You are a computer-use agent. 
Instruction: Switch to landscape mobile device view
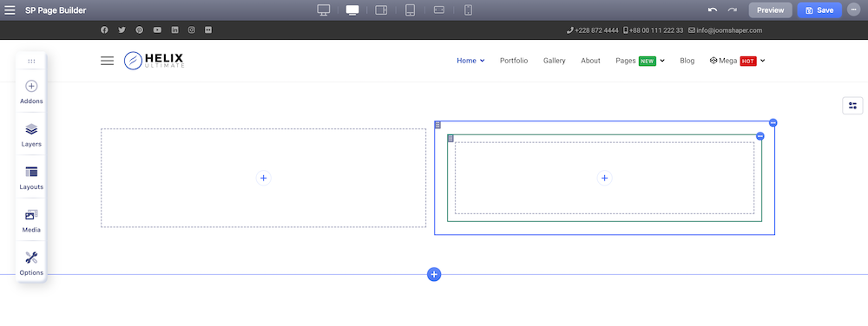coord(439,10)
